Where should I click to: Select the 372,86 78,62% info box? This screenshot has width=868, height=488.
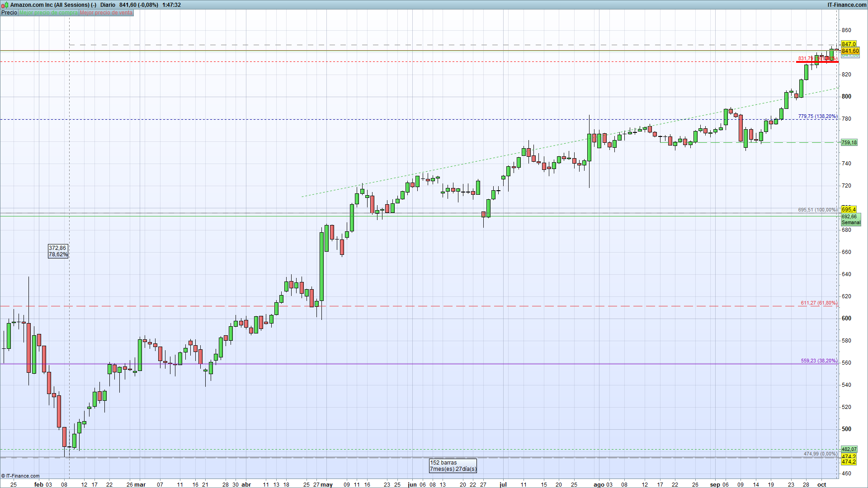click(x=58, y=251)
